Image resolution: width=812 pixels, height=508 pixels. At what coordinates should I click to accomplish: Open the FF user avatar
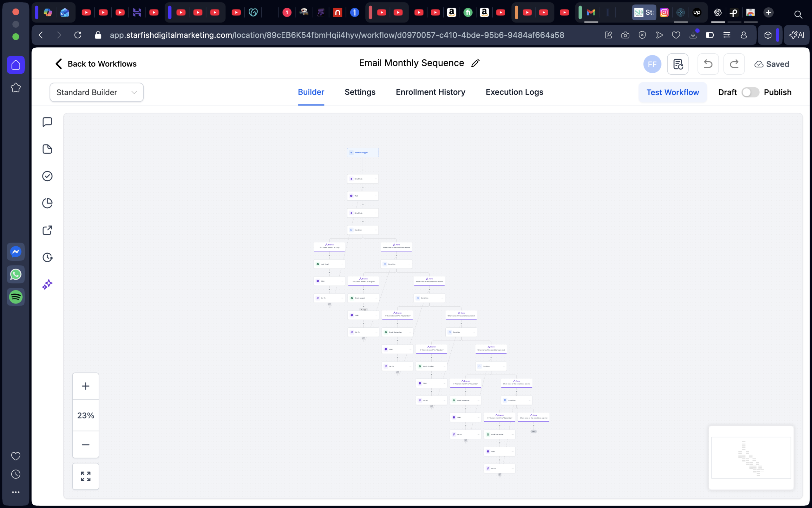point(652,64)
